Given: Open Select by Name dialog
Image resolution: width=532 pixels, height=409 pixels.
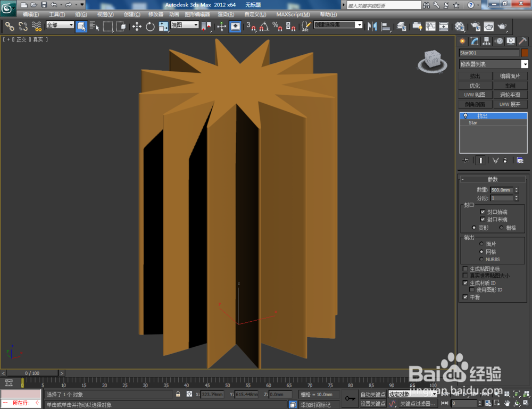Looking at the screenshot, I should (94, 27).
